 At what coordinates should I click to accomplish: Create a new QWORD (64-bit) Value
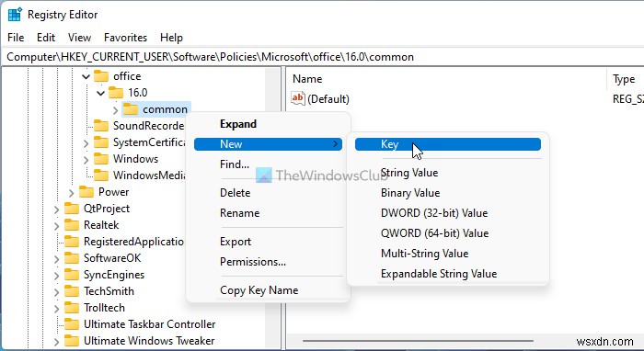435,232
